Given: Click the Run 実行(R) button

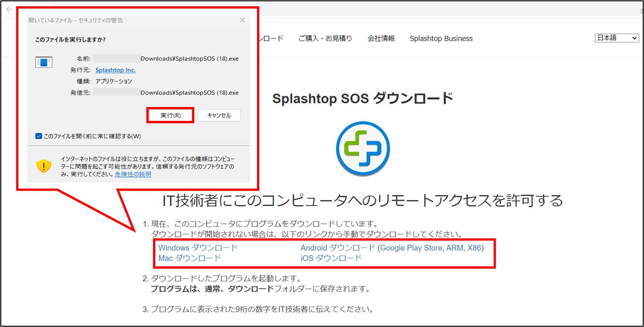Looking at the screenshot, I should pos(170,115).
